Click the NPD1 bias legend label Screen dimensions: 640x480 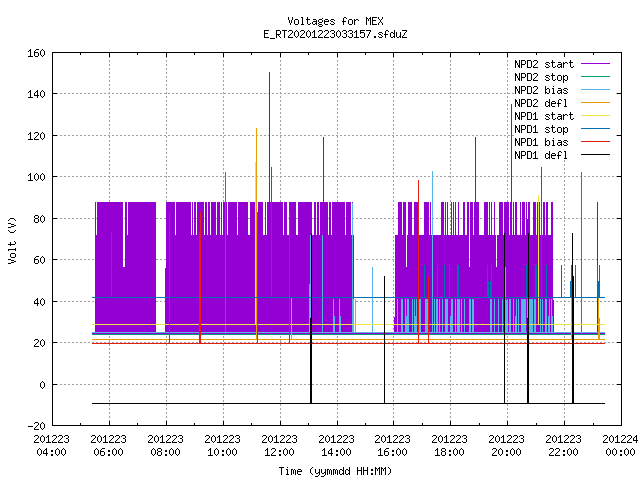coord(541,142)
